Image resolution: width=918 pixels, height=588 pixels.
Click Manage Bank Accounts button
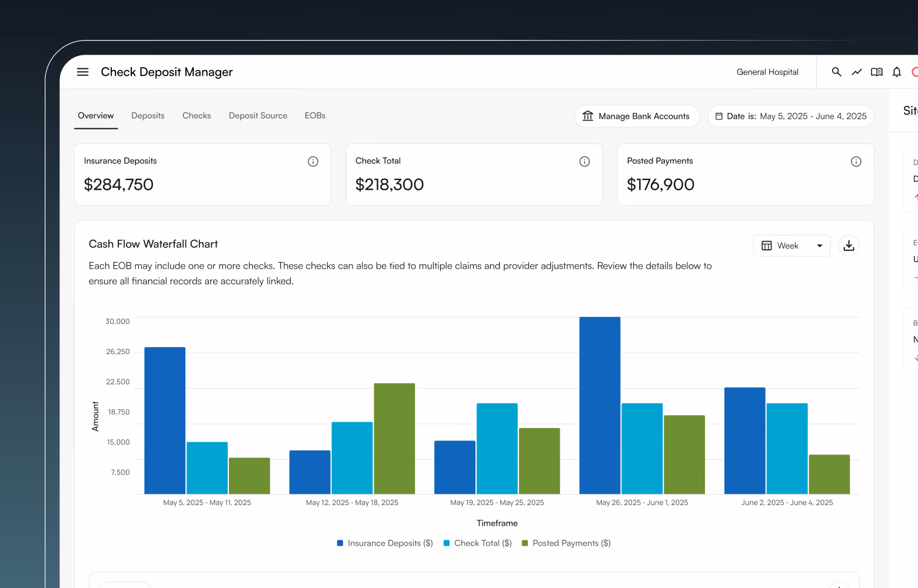[637, 116]
